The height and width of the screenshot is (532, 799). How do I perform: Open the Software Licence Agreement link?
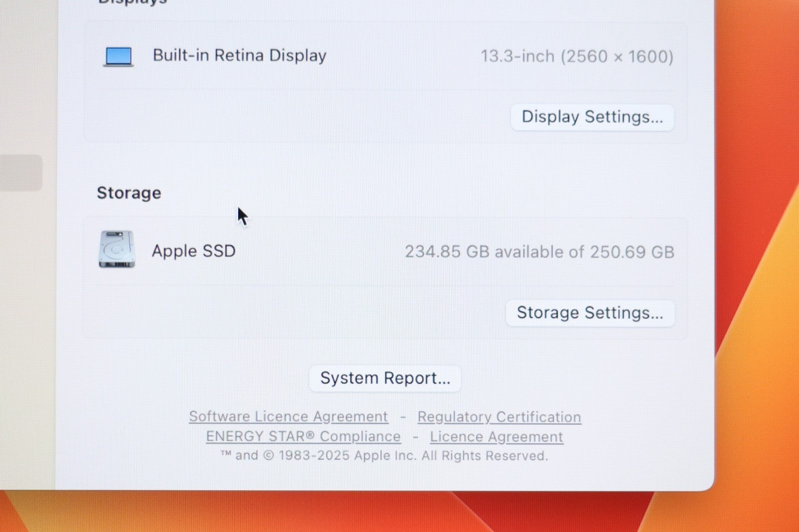point(288,417)
